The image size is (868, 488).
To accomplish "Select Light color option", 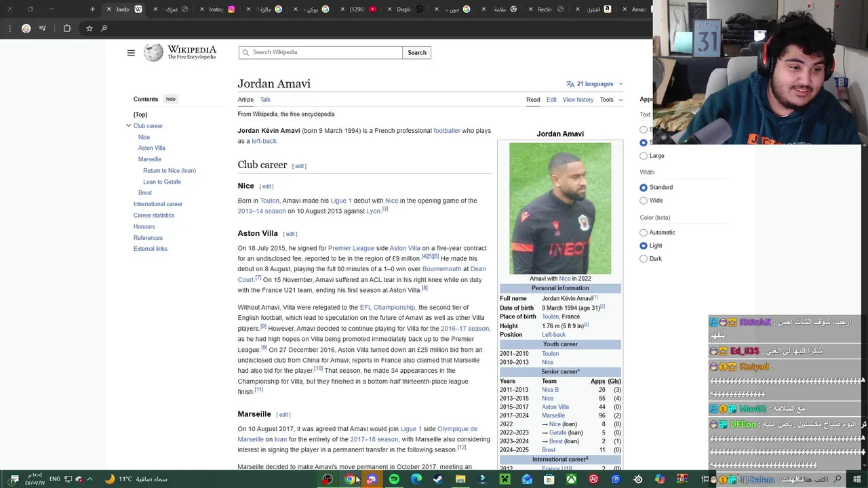I will (x=644, y=246).
